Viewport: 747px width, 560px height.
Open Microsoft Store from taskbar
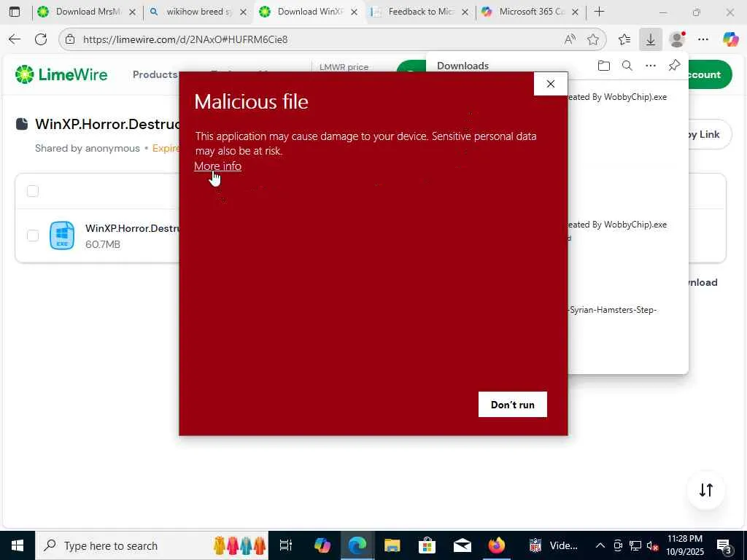point(427,545)
